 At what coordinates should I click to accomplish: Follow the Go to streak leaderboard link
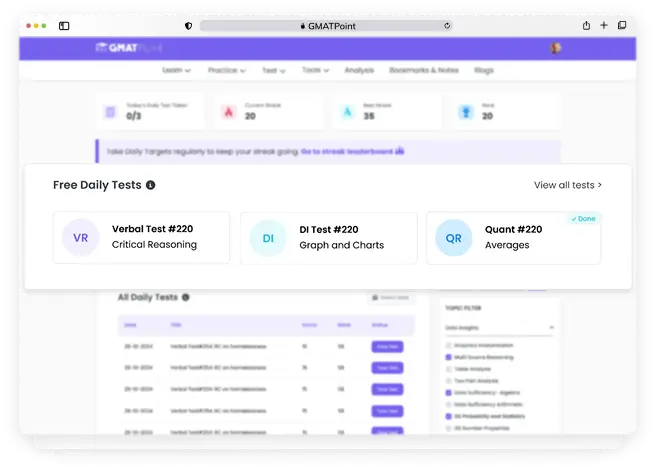pos(352,151)
